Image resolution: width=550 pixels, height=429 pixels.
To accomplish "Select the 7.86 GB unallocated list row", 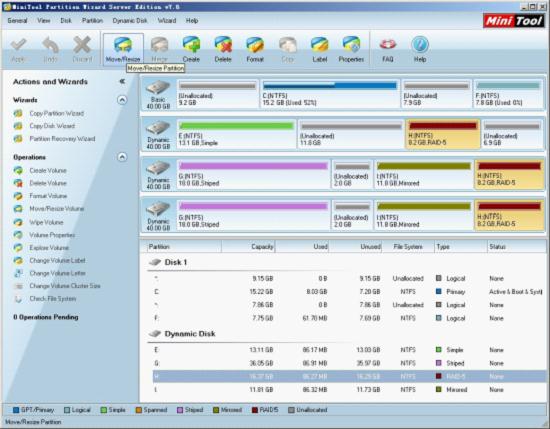I will (349, 305).
